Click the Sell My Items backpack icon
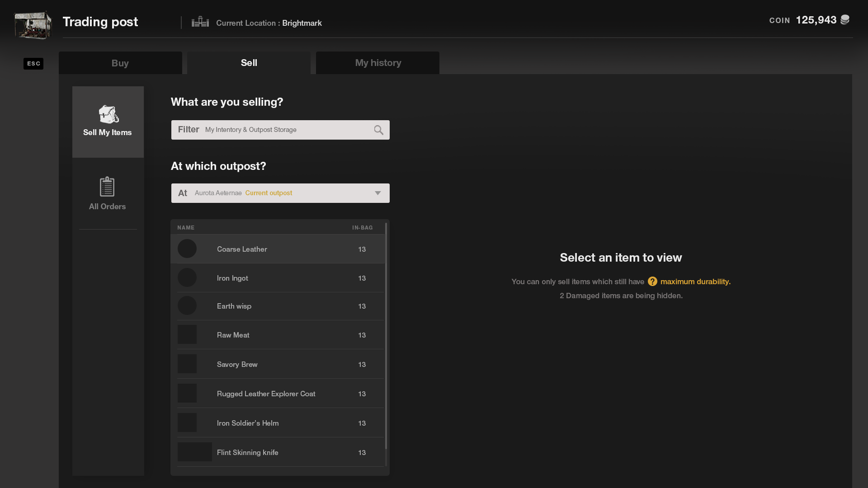Viewport: 868px width, 488px height. [108, 114]
